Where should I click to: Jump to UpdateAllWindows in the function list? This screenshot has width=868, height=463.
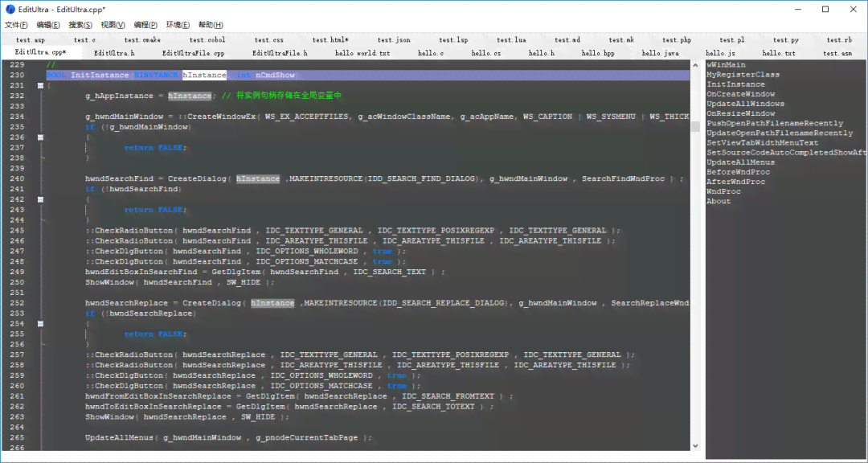click(745, 104)
